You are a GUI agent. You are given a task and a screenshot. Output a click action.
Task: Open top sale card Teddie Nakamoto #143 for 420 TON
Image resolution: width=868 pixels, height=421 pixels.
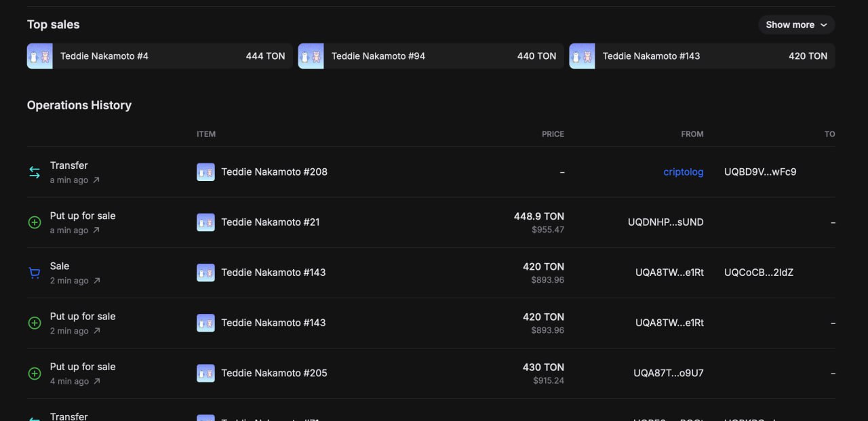(x=702, y=56)
